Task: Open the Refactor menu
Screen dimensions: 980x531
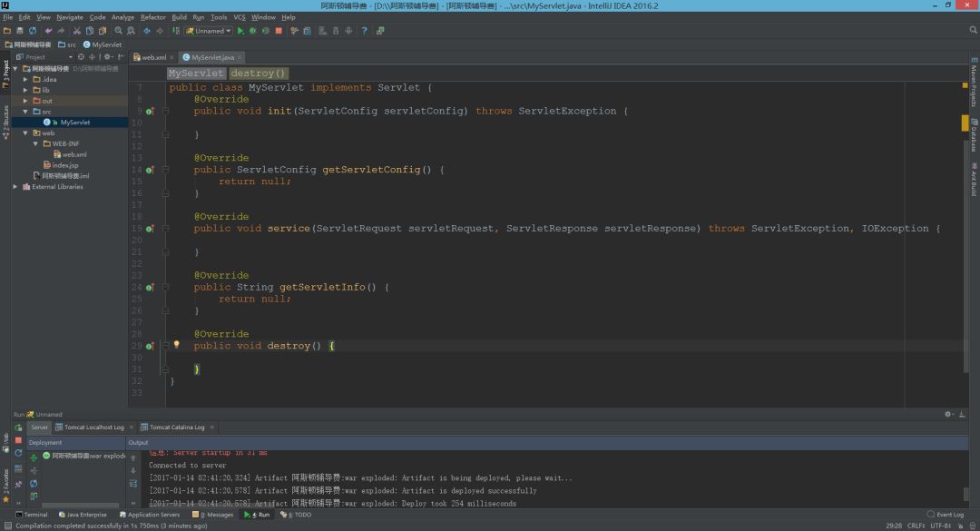Action: tap(153, 17)
